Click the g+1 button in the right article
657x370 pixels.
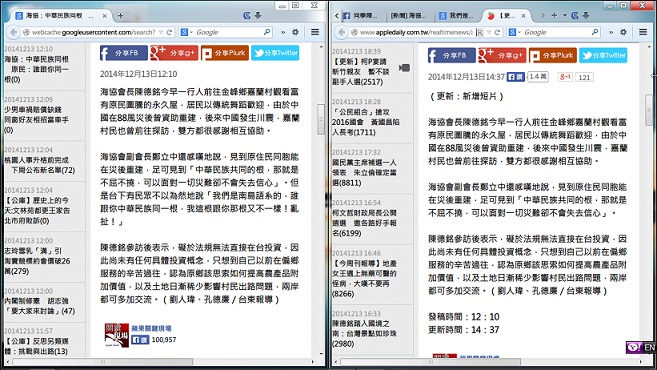tap(565, 77)
